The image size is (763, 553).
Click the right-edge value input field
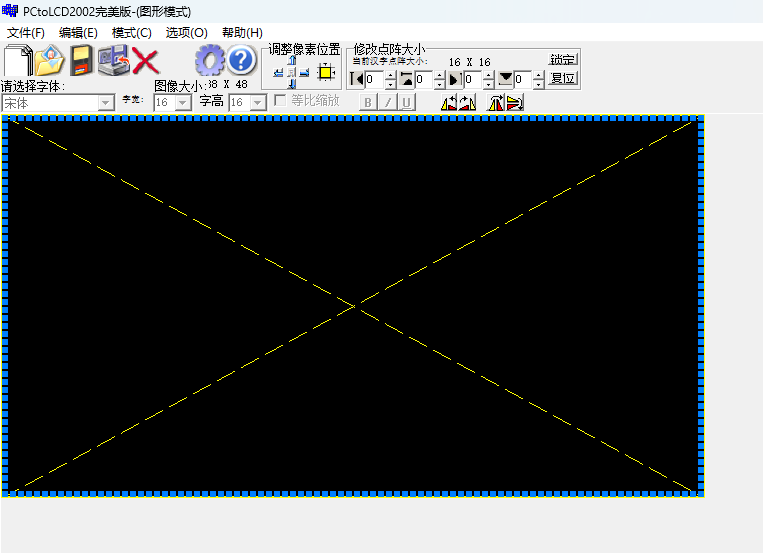click(x=473, y=79)
